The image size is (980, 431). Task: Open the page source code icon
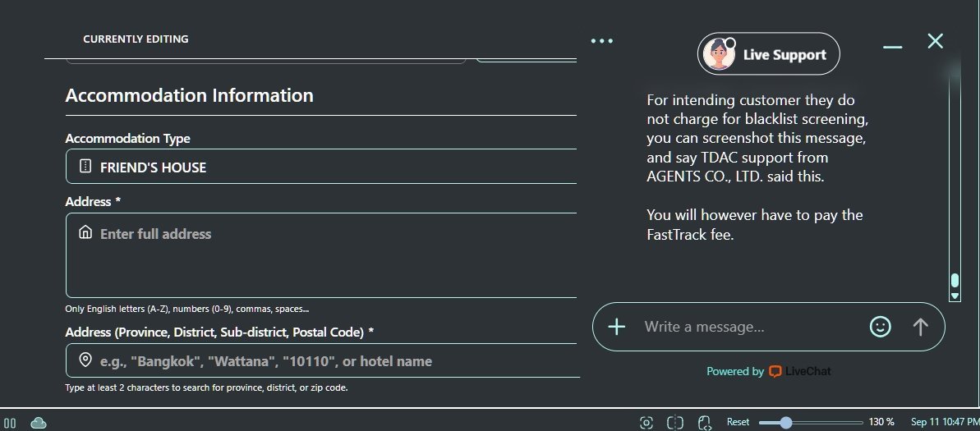[x=704, y=422]
